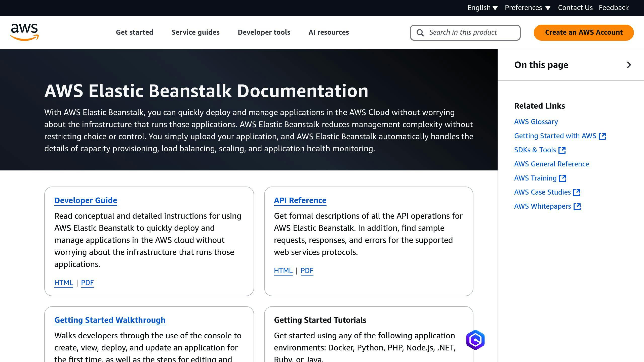644x362 pixels.
Task: Click Create an AWS Account button
Action: [x=584, y=32]
